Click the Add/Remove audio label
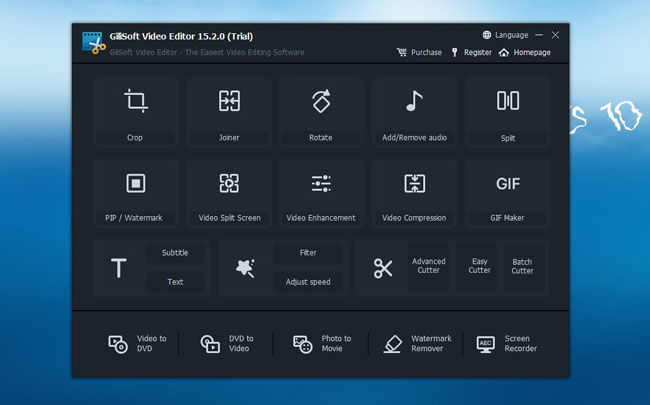650x405 pixels. click(x=415, y=138)
